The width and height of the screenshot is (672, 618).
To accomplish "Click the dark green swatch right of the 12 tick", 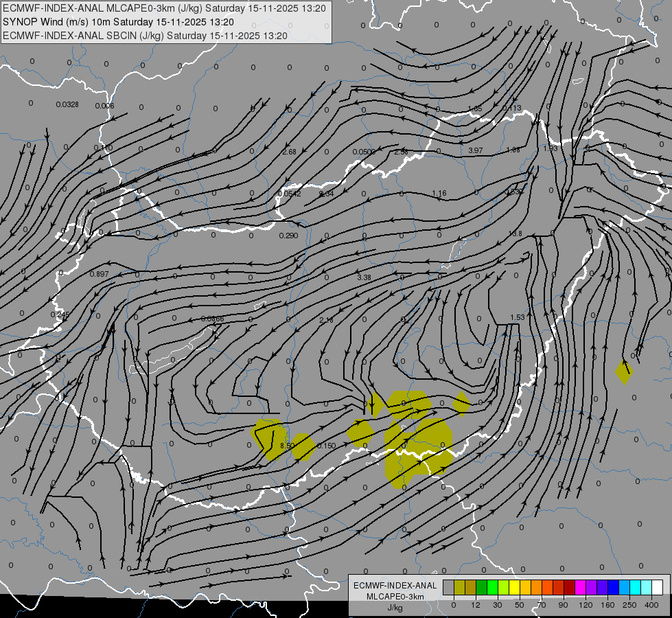I will tap(482, 587).
